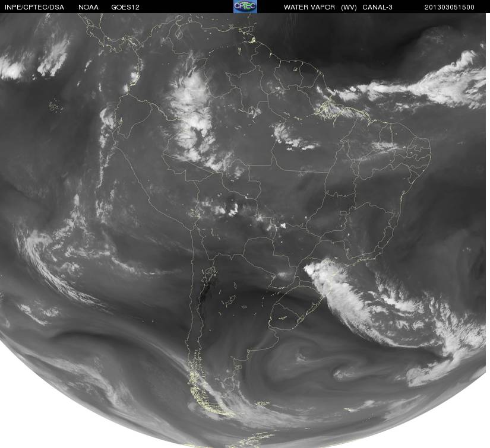The image size is (490, 448).
Task: Click the GOES12 satellite label
Action: [125, 8]
